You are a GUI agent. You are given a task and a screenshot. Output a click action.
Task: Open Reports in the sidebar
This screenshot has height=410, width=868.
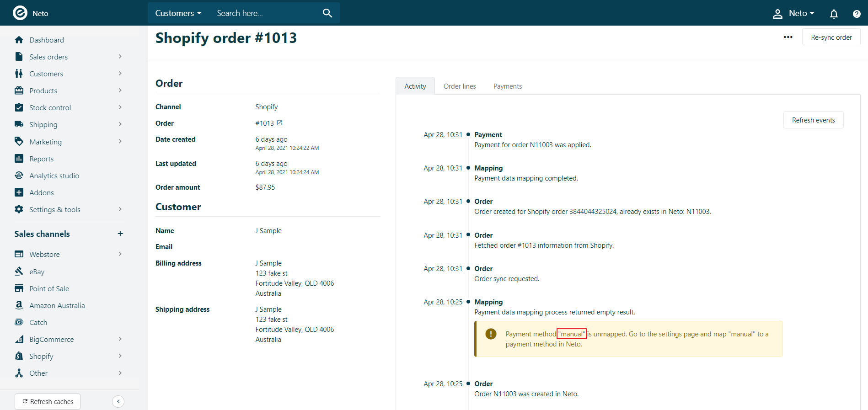coord(41,159)
